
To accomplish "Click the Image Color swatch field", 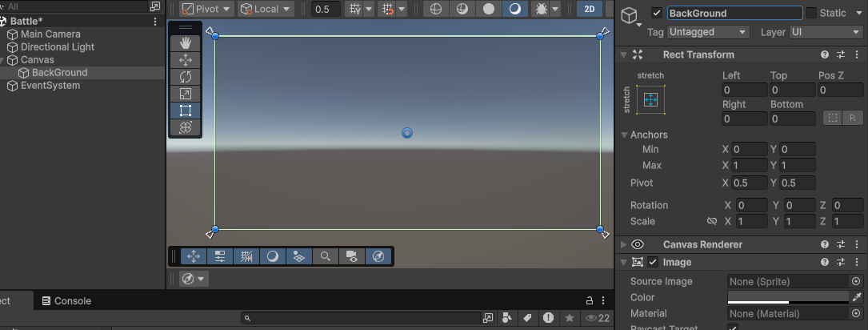I will [x=787, y=297].
